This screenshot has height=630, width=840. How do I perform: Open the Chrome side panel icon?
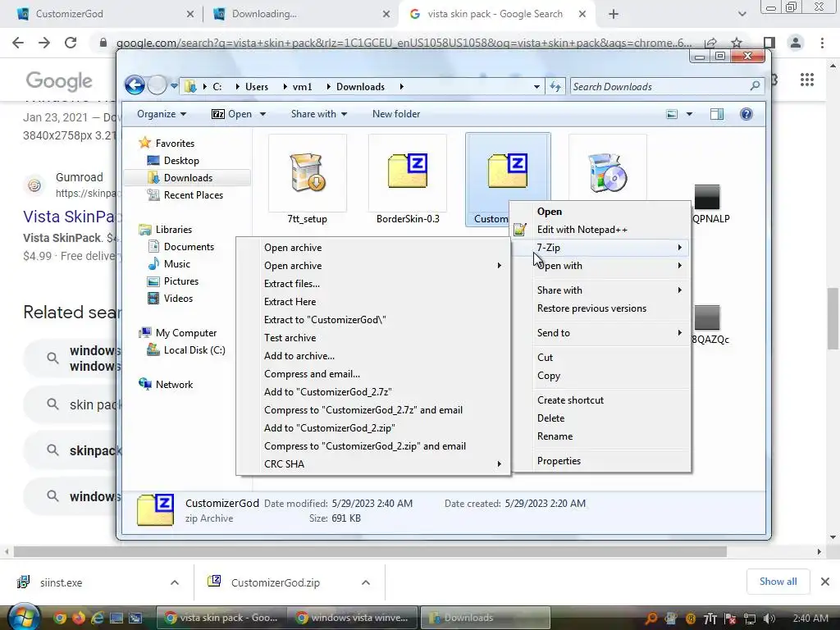pyautogui.click(x=769, y=43)
